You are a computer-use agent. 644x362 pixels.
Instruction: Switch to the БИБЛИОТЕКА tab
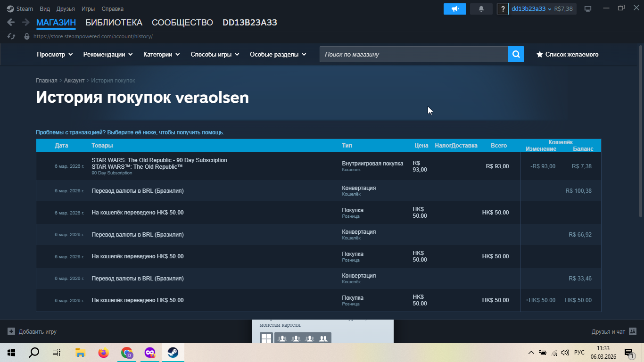pos(114,23)
